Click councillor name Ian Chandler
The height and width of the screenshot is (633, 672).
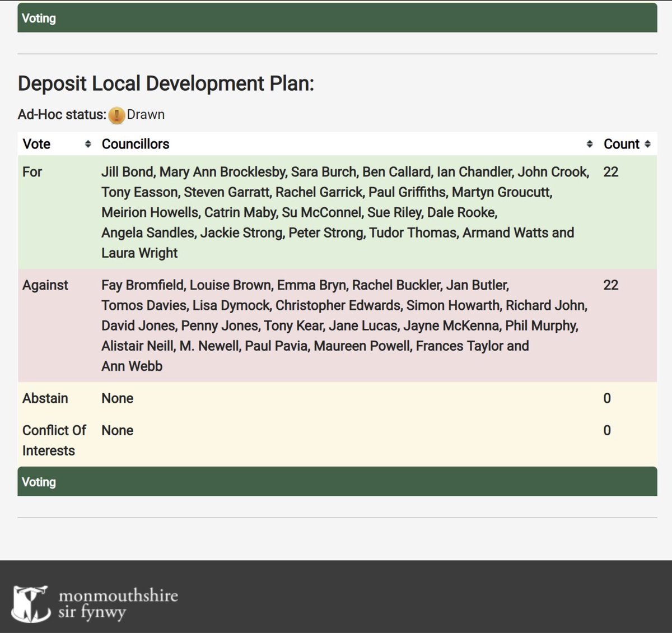click(473, 172)
